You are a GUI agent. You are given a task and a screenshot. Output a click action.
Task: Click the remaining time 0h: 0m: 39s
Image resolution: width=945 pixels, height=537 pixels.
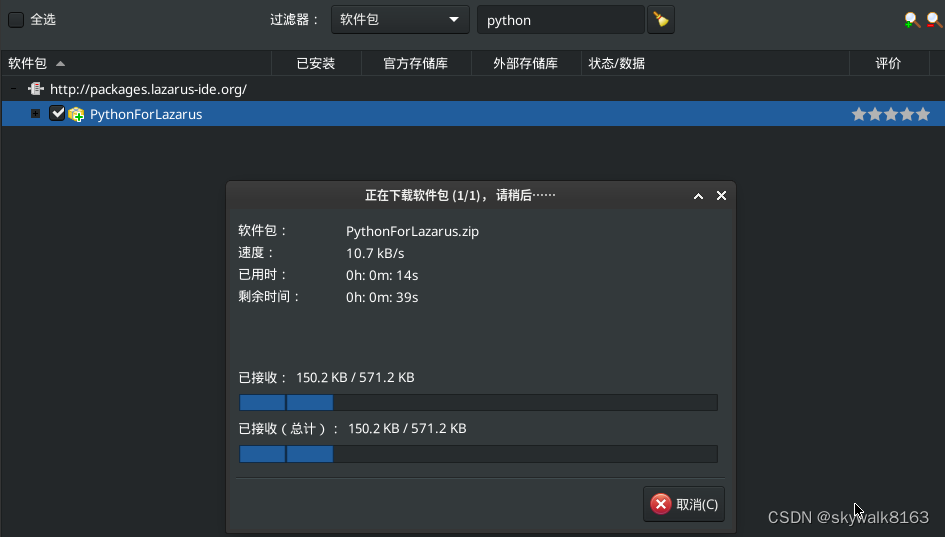(x=382, y=297)
